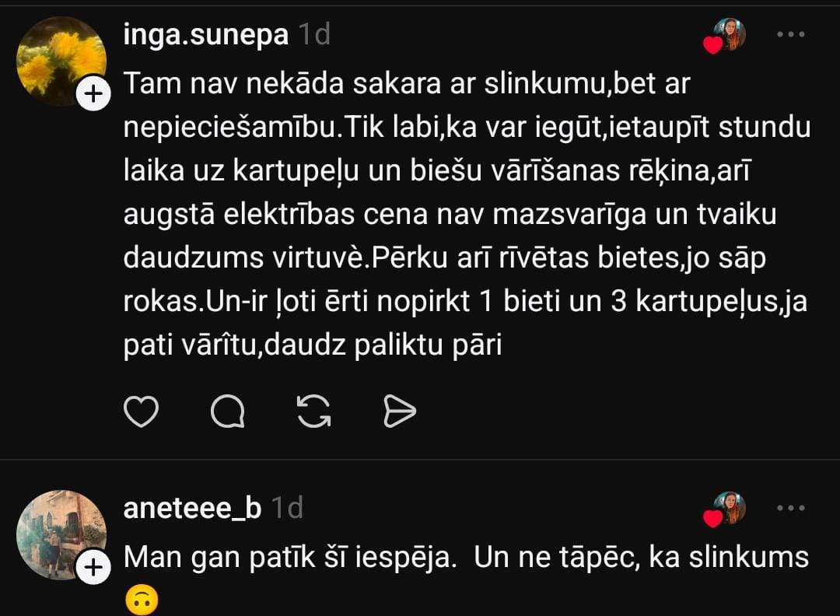840x616 pixels.
Task: Follow inga.sunepa via the plus badge
Action: coord(93,95)
